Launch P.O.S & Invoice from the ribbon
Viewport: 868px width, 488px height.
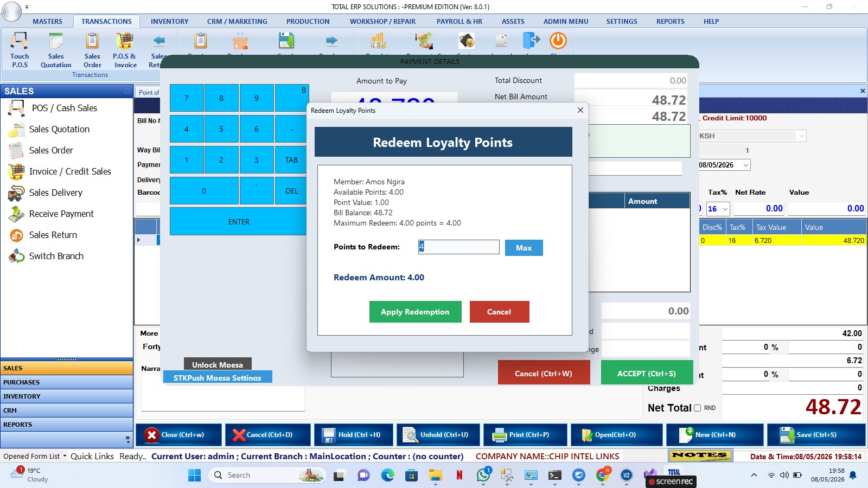[125, 50]
